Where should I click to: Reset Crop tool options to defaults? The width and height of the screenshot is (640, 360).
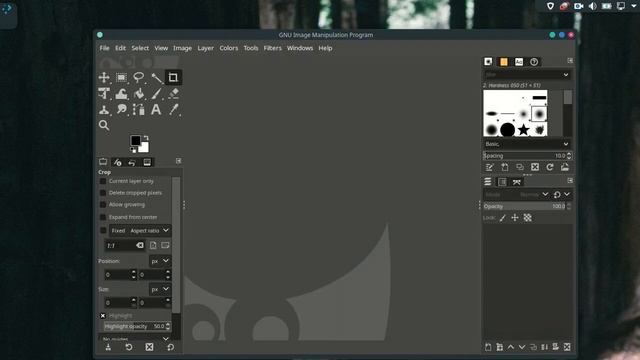[x=171, y=347]
